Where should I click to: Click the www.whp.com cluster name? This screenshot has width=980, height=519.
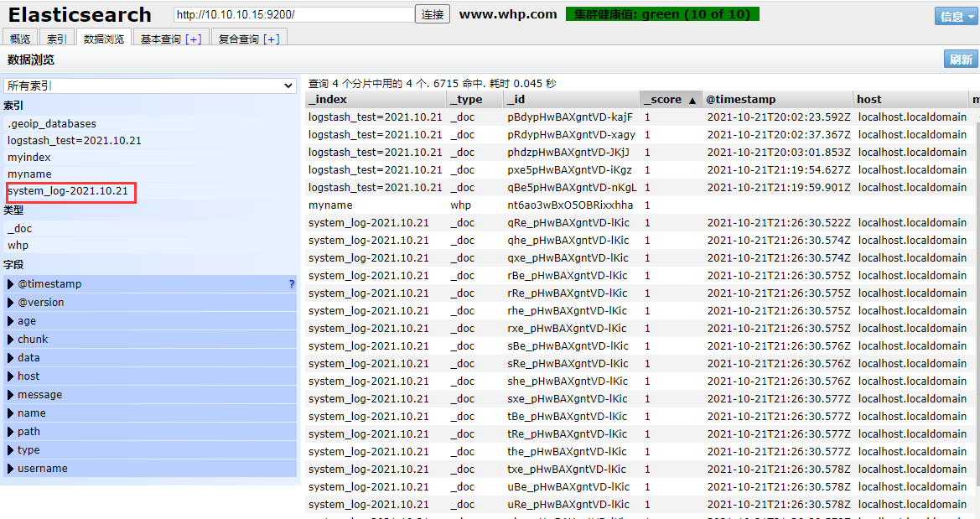tap(508, 14)
